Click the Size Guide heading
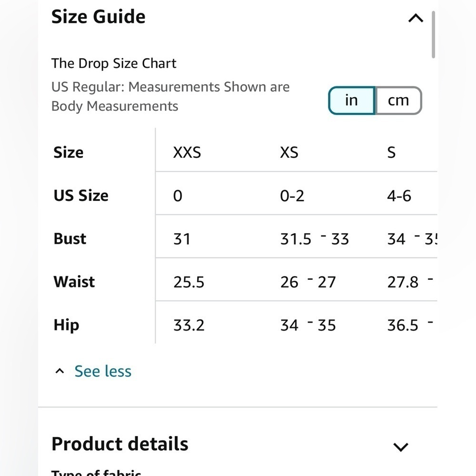Screen dimensions: 476x476 tap(99, 16)
